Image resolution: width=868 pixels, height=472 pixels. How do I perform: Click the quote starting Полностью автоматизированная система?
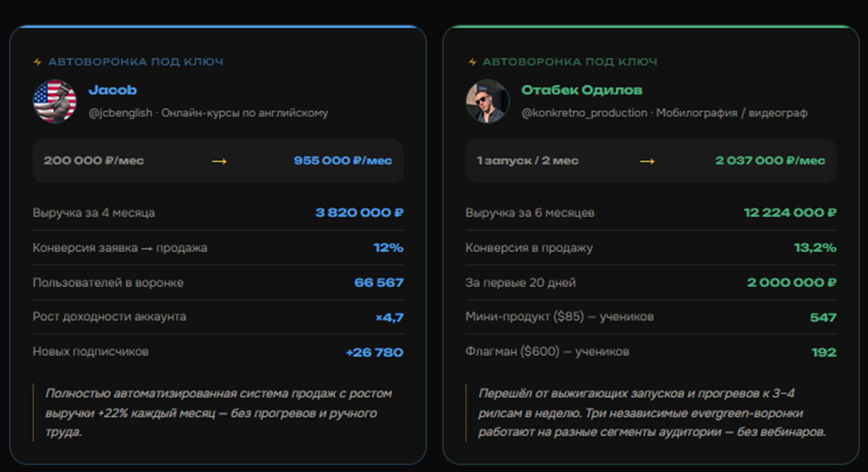click(219, 413)
